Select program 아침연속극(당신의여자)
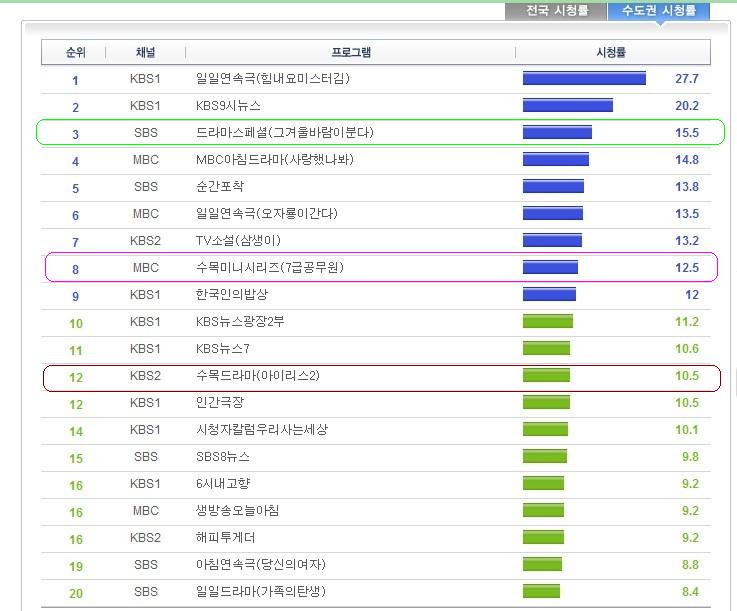 coord(260,564)
